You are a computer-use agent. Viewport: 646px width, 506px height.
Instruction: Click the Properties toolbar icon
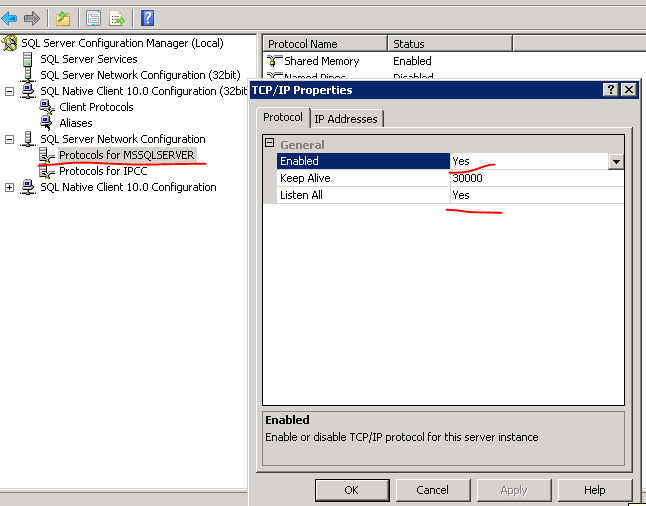tap(94, 18)
